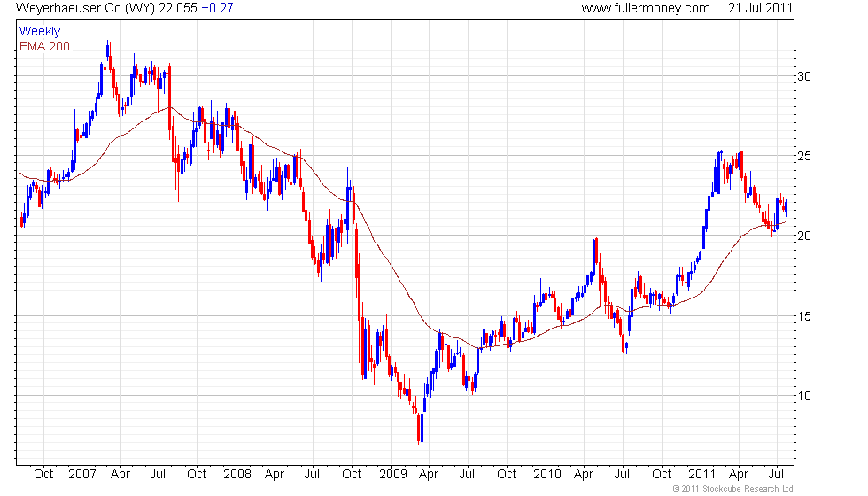Select the 2007 marker on time axis
868x496 pixels.
tap(81, 475)
